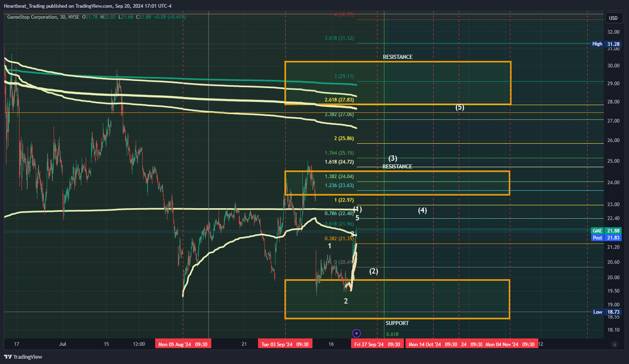This screenshot has height=364, width=629.
Task: Click the 1.618 (24.72) Fibonacci label
Action: tap(339, 162)
